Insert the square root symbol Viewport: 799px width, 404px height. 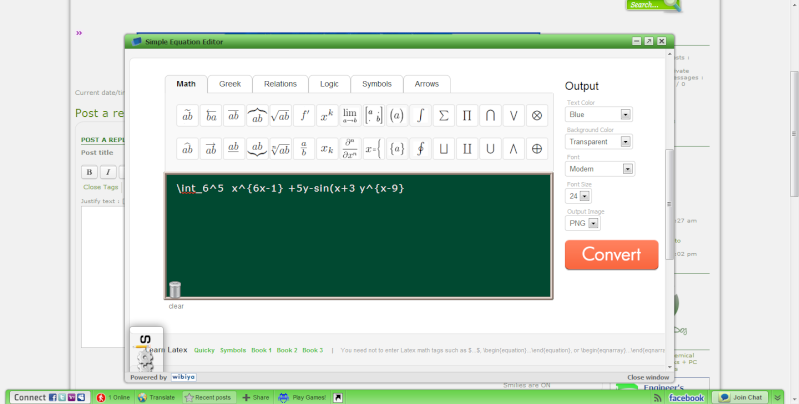tap(281, 116)
